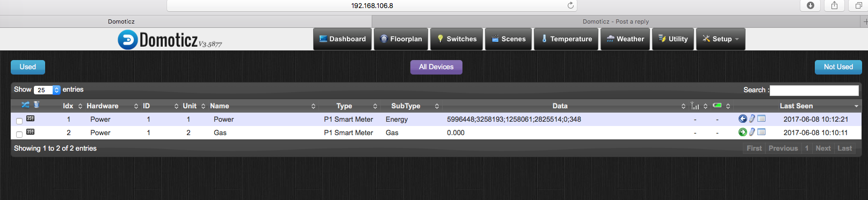Click P1 Smart Meter type in Gas row

coord(349,132)
